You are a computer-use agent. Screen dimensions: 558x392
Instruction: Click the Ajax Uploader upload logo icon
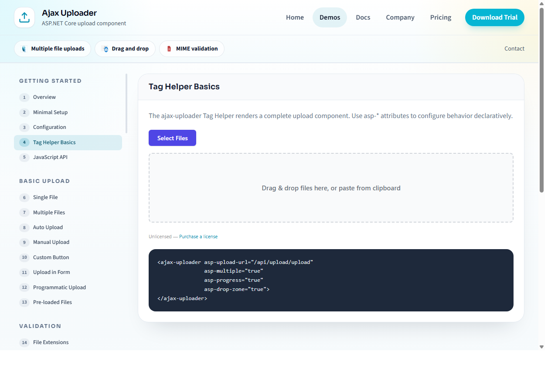coord(24,17)
